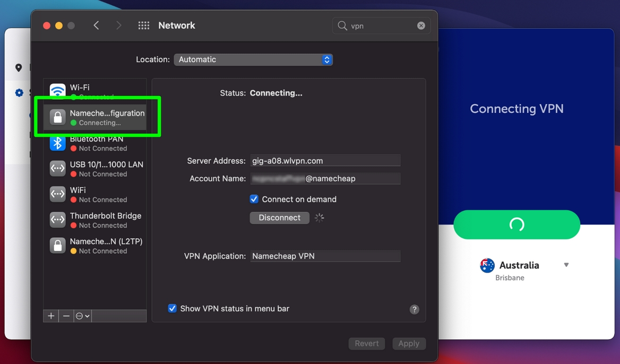Click the VPN Application field
Viewport: 620px width, 364px height.
pos(325,256)
